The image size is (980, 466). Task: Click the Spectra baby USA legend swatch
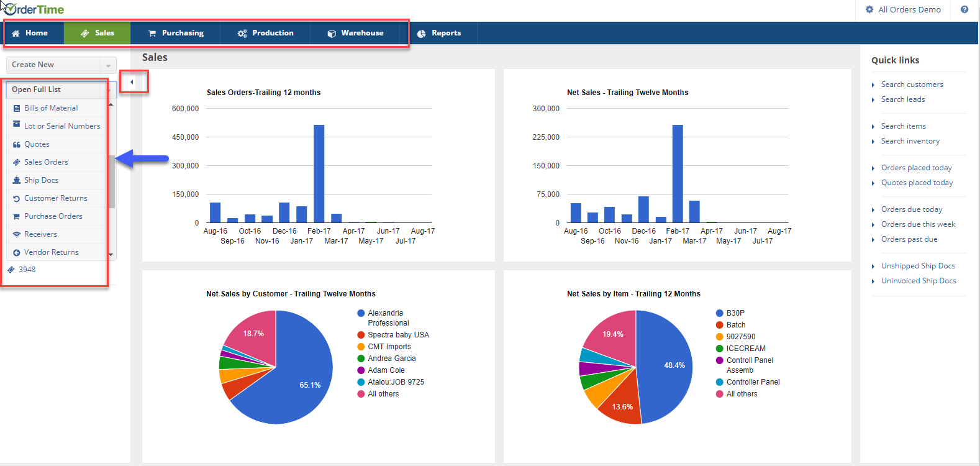tap(361, 335)
